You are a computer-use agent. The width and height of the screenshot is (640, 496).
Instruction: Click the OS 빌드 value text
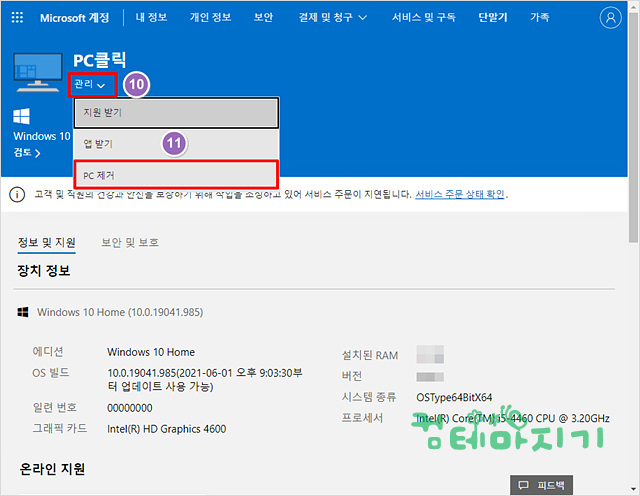205,379
